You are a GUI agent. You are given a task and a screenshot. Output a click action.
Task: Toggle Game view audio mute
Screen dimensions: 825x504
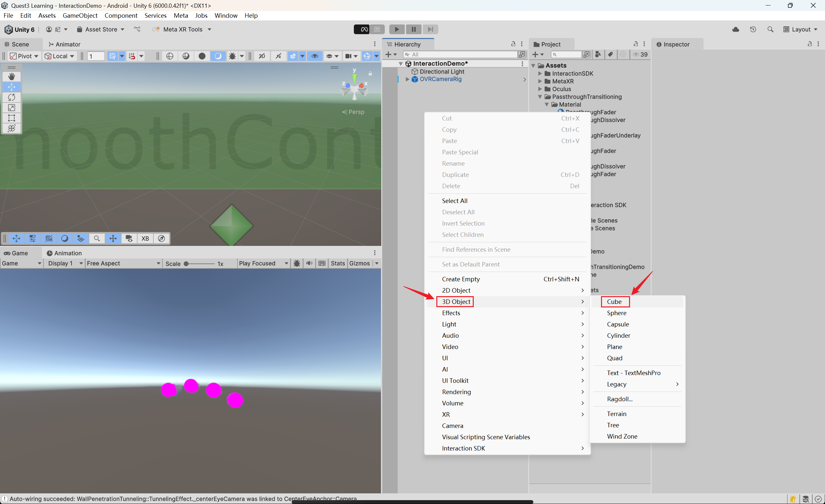pos(309,263)
